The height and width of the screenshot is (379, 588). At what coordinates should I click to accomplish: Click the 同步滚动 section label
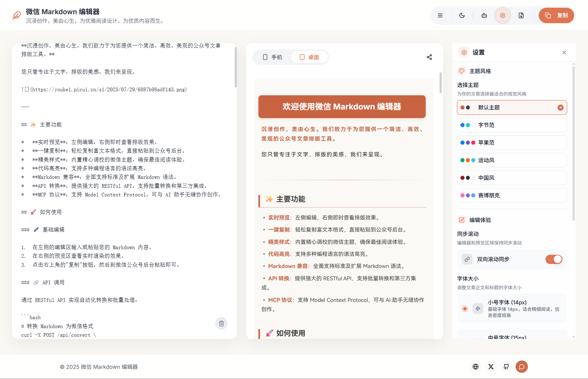point(468,234)
